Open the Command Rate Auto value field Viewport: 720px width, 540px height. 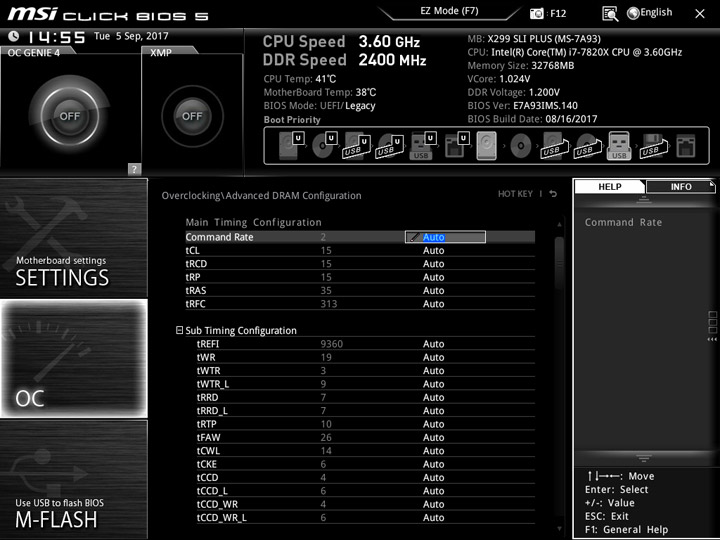click(x=445, y=237)
